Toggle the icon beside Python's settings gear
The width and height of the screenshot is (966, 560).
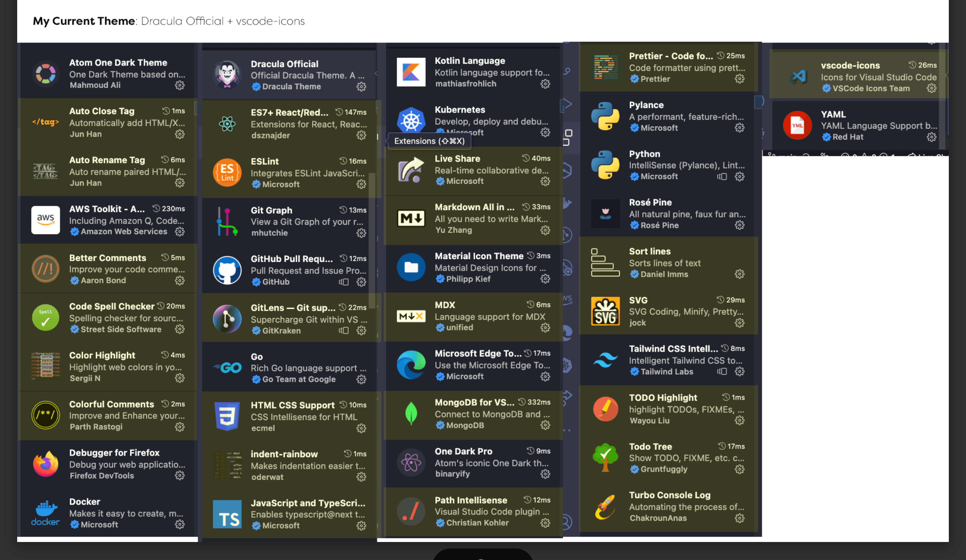(x=722, y=176)
